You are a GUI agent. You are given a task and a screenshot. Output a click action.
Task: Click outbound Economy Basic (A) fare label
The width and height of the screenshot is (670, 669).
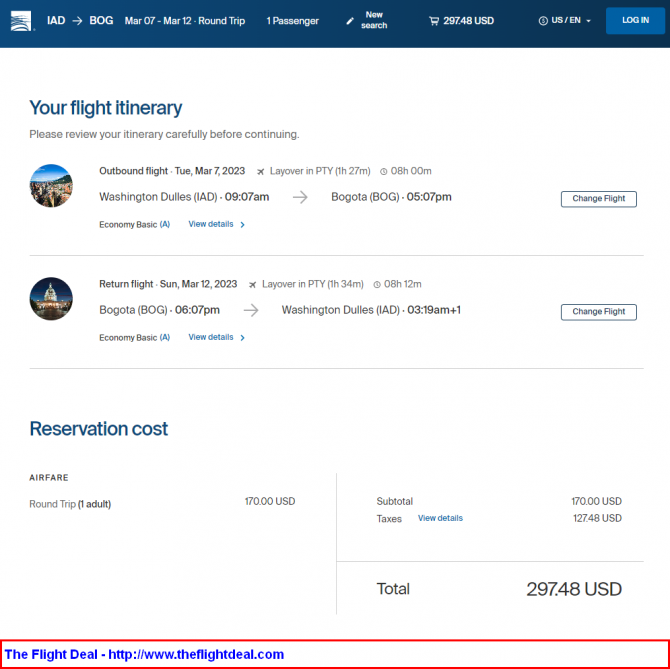point(135,225)
